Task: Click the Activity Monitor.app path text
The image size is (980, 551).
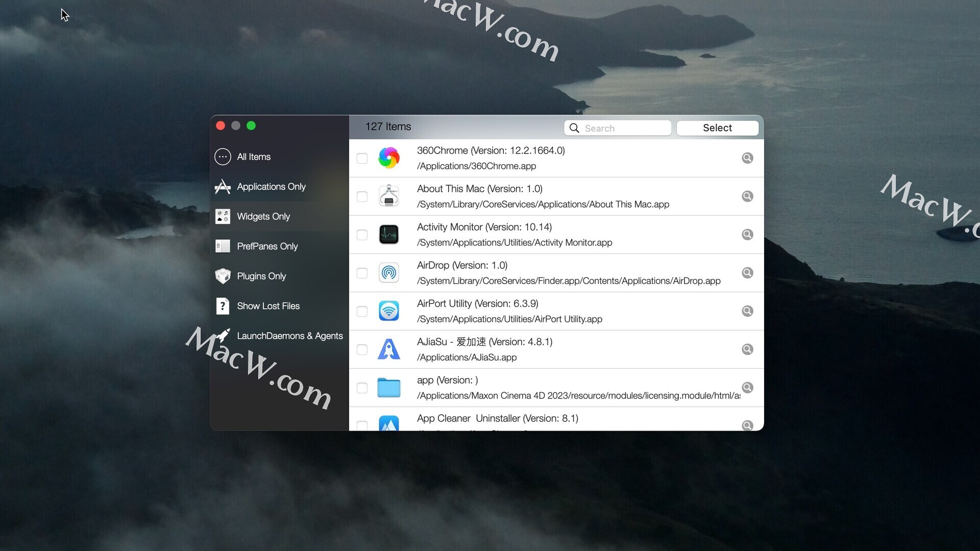Action: point(514,242)
